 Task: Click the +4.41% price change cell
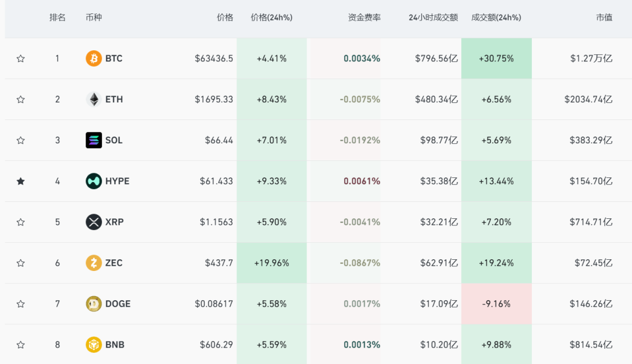click(x=272, y=59)
